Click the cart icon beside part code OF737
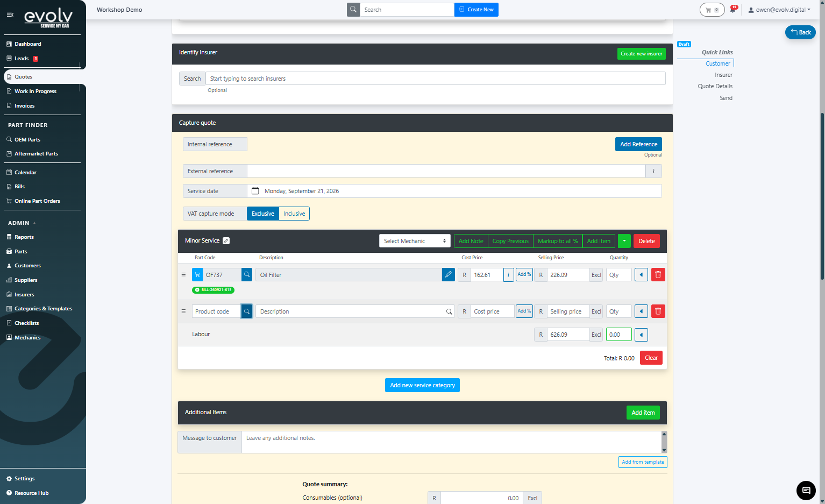825x504 pixels. click(x=197, y=275)
